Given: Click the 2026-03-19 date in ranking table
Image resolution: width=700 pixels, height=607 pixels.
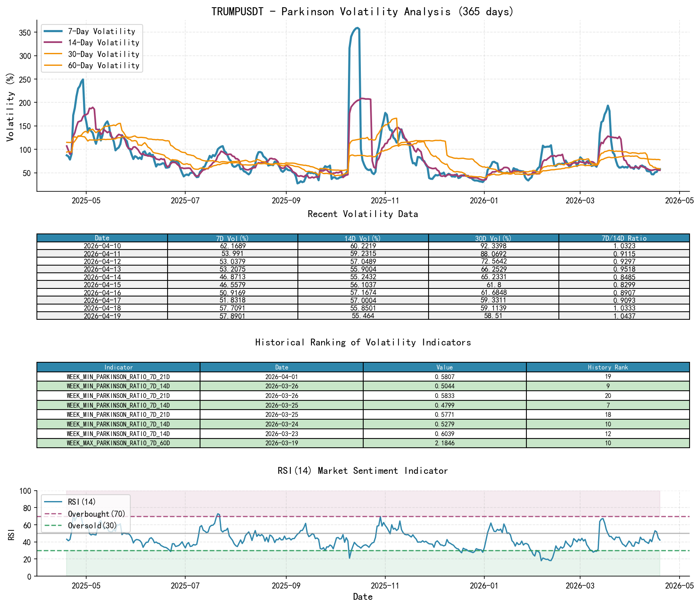Looking at the screenshot, I should tap(281, 443).
